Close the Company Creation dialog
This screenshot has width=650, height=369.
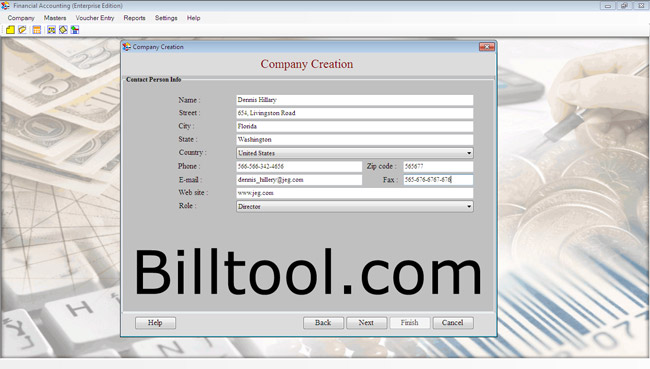[x=487, y=47]
